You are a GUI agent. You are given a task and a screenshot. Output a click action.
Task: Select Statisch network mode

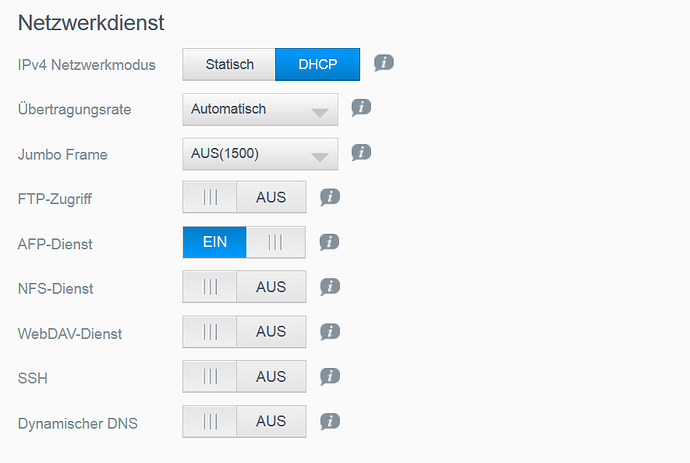[229, 65]
